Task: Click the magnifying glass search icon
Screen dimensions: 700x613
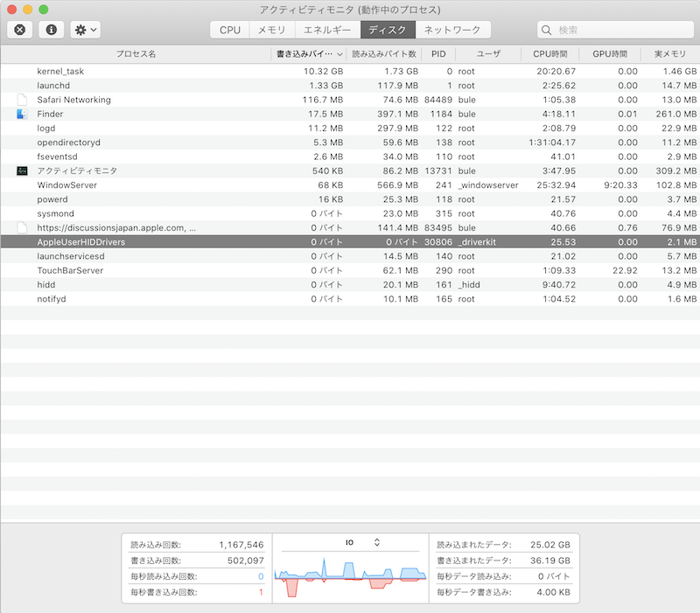Action: click(548, 30)
